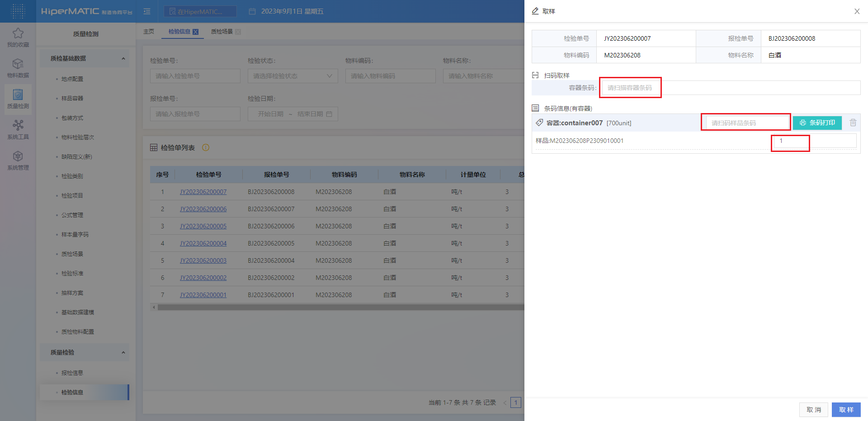868x421 pixels.
Task: Open the 检验日期 start date picker
Action: (x=270, y=114)
